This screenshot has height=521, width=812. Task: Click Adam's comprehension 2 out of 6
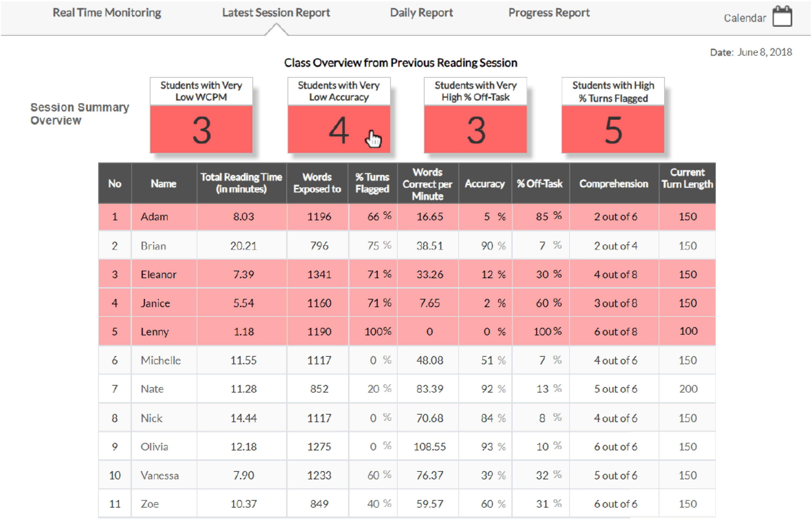click(x=616, y=217)
